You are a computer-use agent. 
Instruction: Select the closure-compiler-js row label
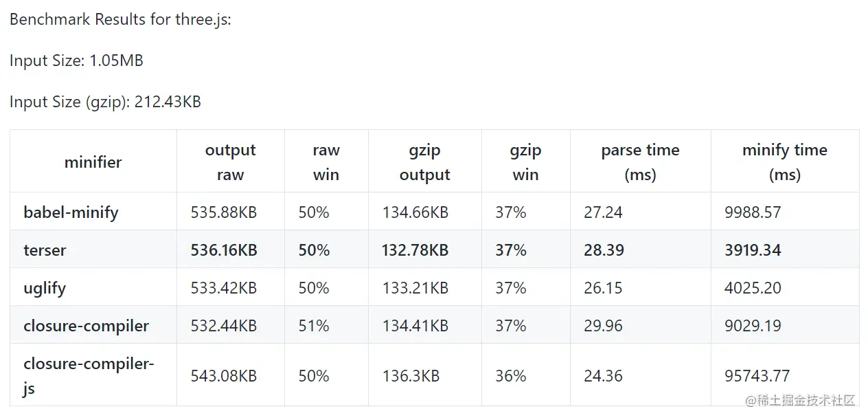[89, 375]
